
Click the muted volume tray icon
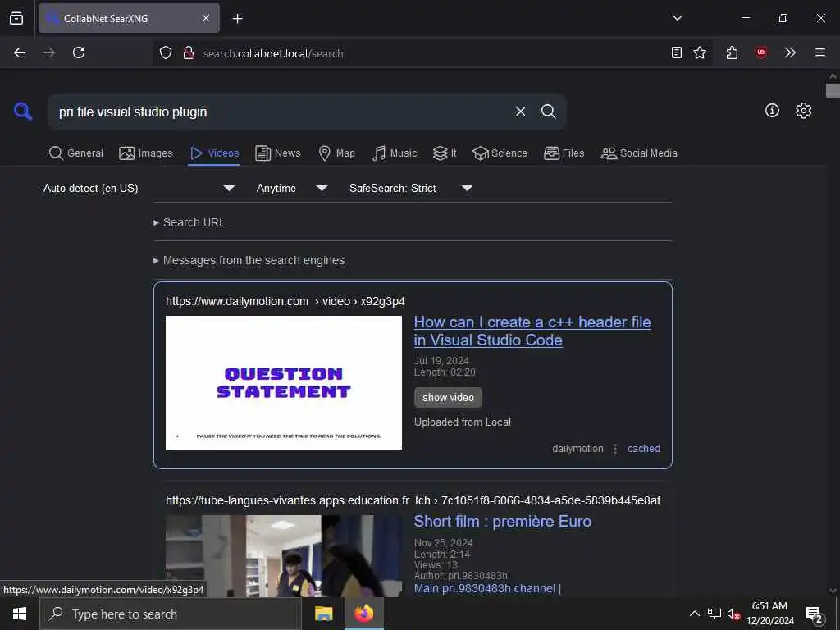733,614
